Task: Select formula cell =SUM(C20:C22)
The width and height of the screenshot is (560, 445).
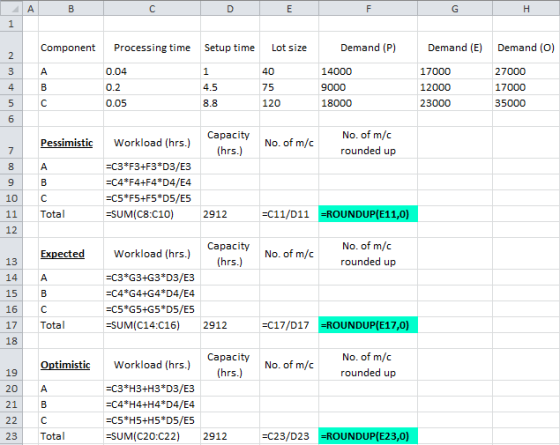Action: 152,436
